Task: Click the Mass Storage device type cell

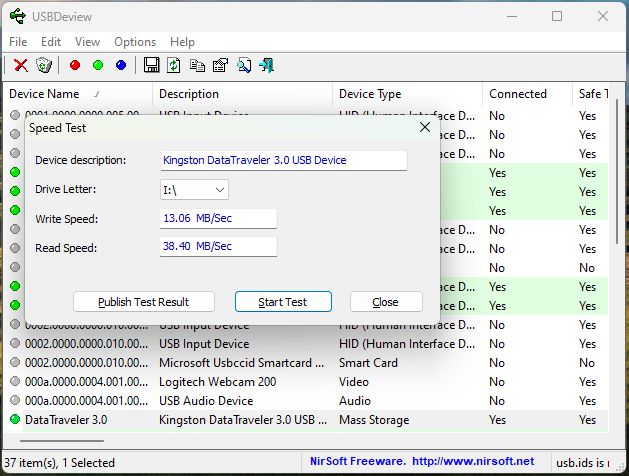Action: 374,420
